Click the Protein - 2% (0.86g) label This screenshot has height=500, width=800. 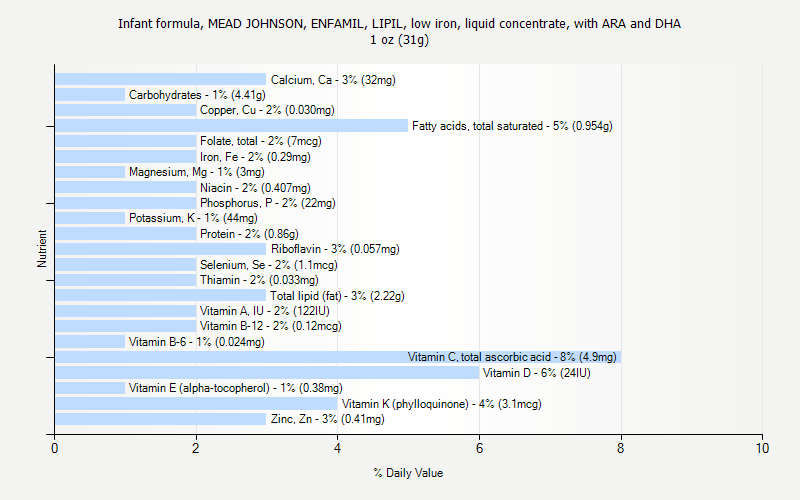249,234
